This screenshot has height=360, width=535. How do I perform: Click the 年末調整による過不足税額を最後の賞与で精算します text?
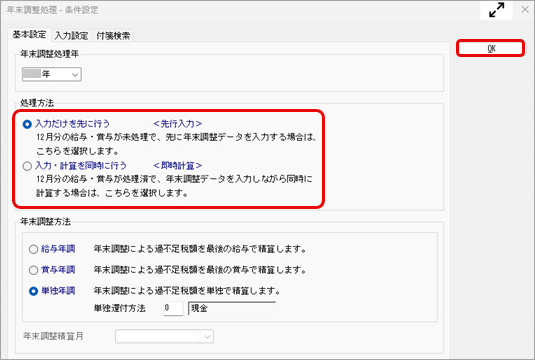(200, 270)
